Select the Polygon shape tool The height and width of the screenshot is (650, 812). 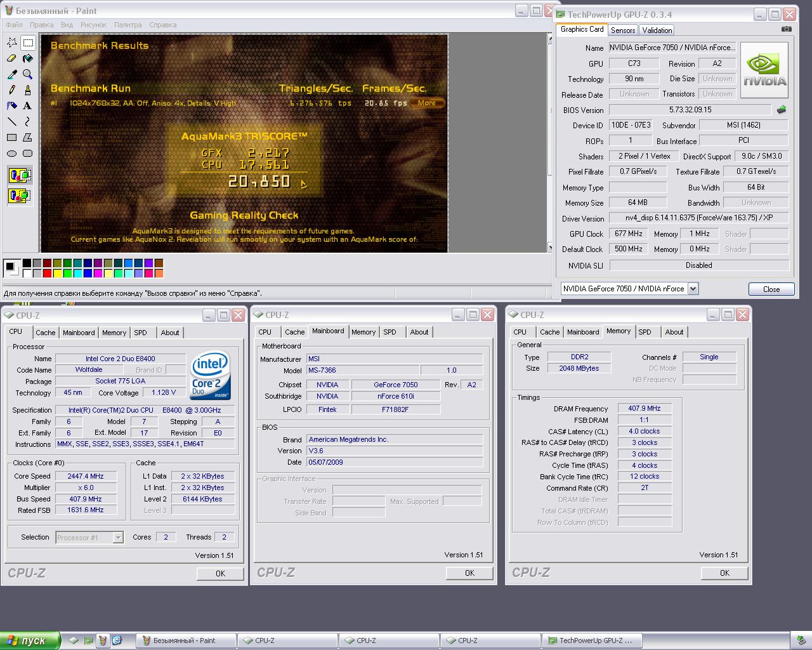pyautogui.click(x=28, y=137)
